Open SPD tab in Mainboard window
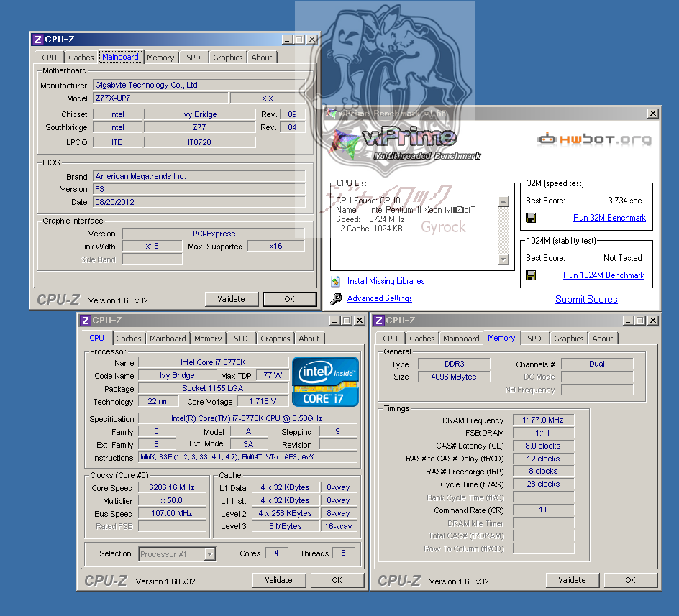Screen dimensions: 679x616 (193, 58)
